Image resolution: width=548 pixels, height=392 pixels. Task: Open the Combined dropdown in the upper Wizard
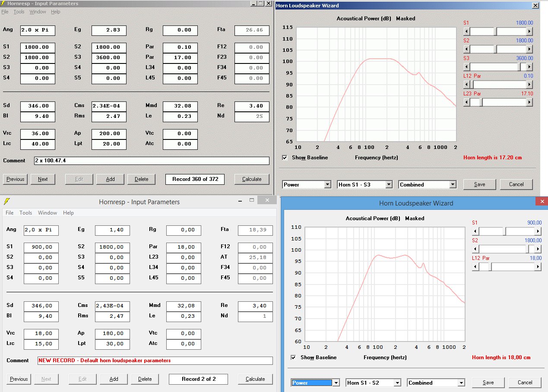(x=453, y=185)
